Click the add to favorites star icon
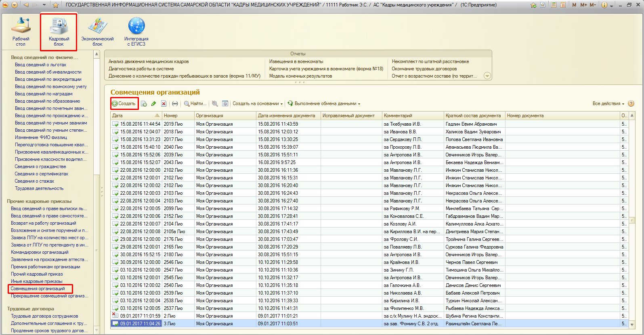The height and width of the screenshot is (335, 644). 56,5
